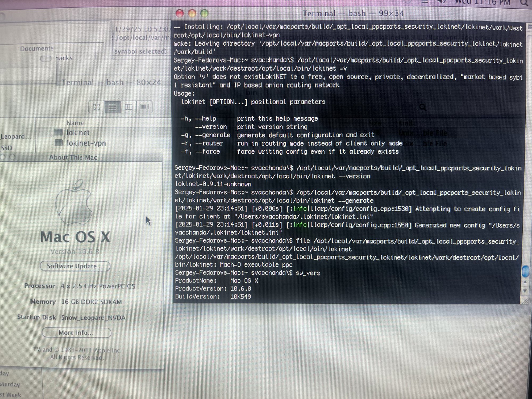Switch Finder to column view
The image size is (532, 399).
coord(128,107)
